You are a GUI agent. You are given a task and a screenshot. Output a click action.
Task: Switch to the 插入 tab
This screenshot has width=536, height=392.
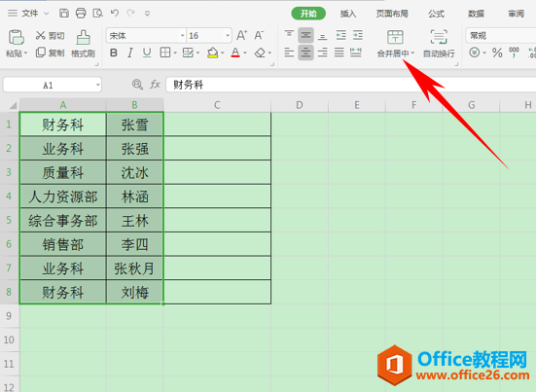(348, 14)
